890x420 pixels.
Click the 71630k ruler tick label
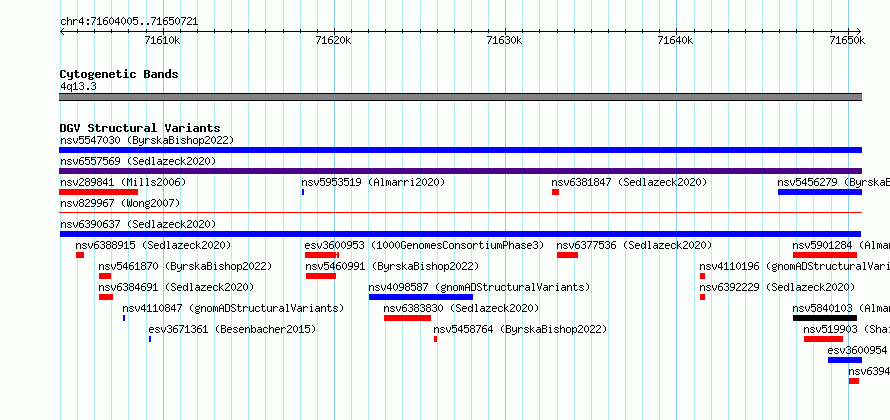pos(505,40)
